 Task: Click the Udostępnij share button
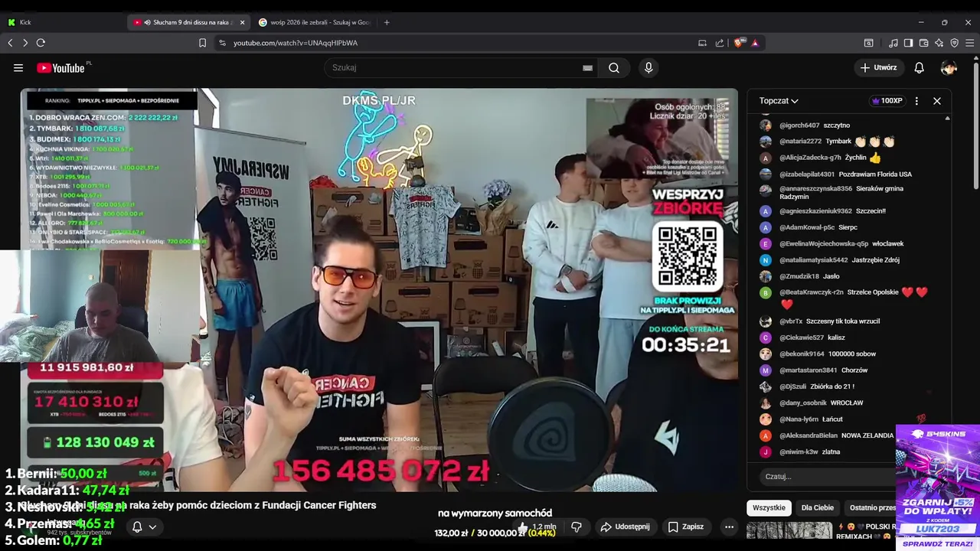pos(625,527)
